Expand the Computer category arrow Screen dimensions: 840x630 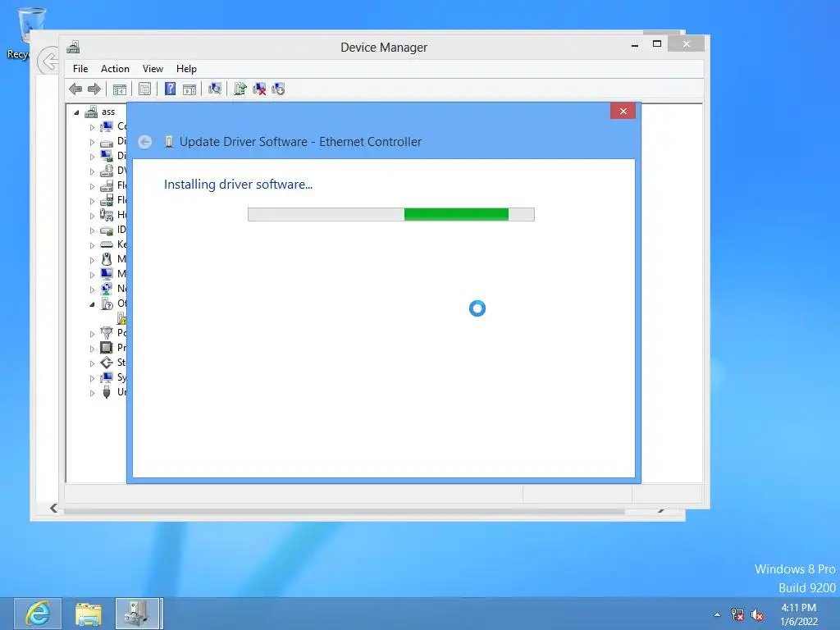92,127
